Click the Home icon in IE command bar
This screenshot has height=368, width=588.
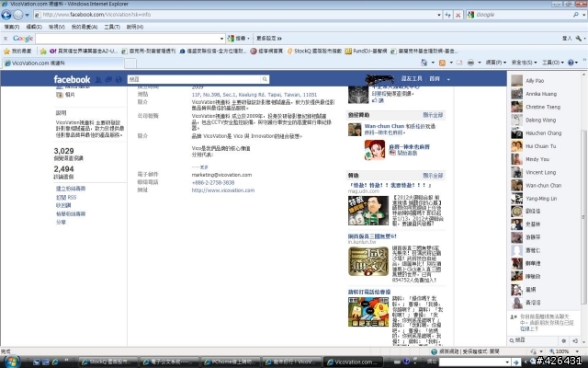click(424, 63)
